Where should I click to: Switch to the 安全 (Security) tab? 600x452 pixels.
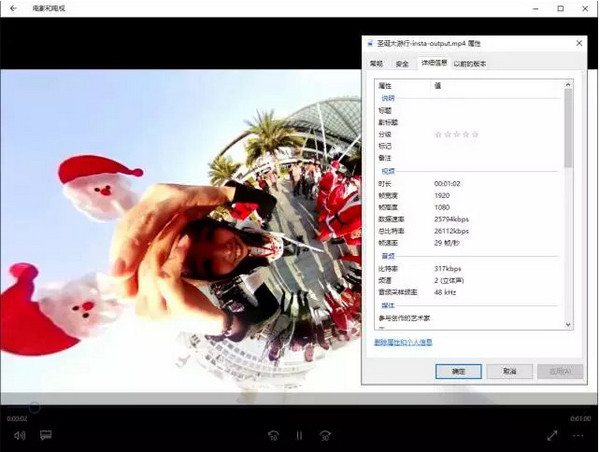402,63
